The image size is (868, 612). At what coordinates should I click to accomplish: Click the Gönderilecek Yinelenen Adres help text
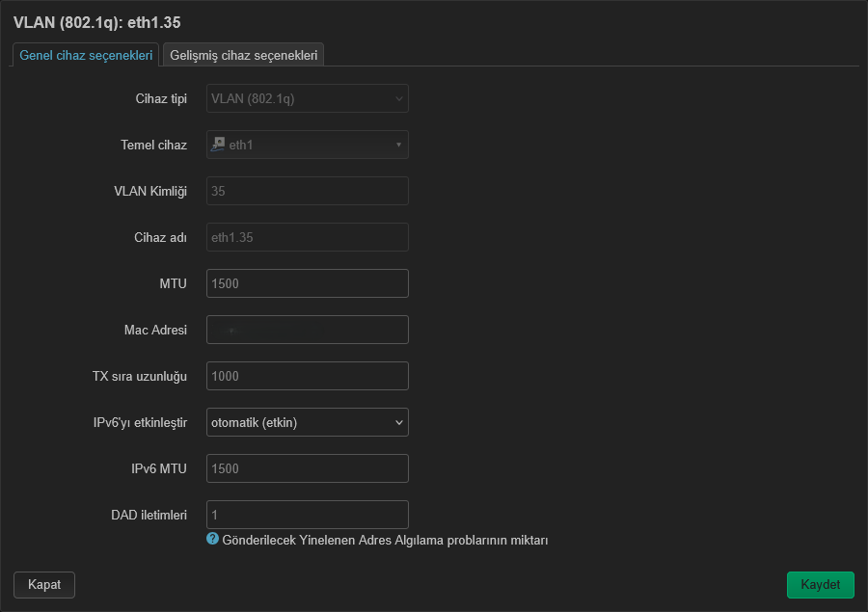tap(385, 540)
